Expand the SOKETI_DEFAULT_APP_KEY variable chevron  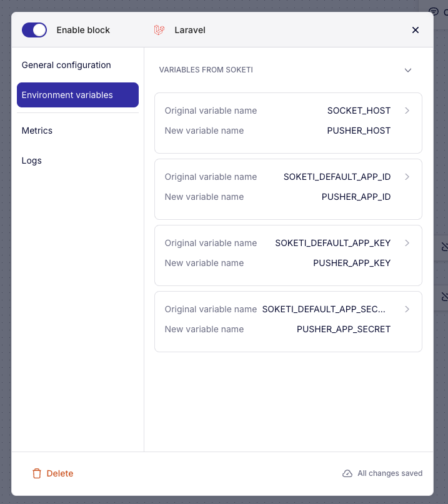point(407,243)
